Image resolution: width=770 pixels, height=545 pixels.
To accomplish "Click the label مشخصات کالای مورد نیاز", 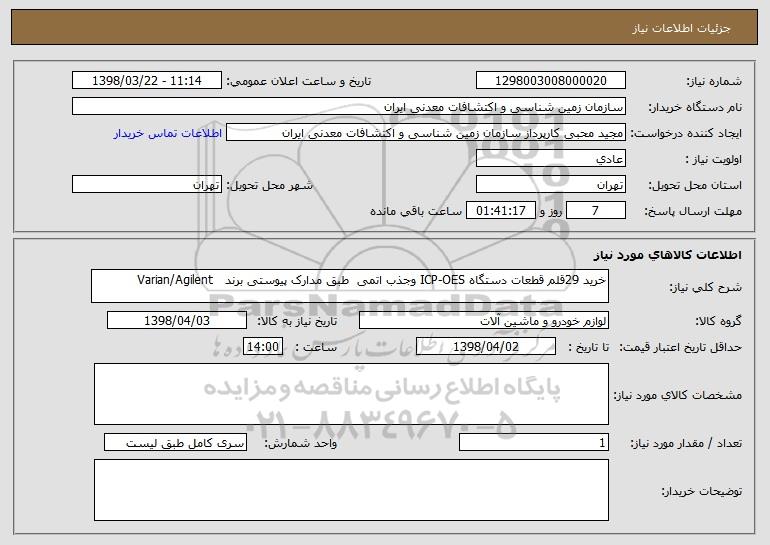I will 678,395.
